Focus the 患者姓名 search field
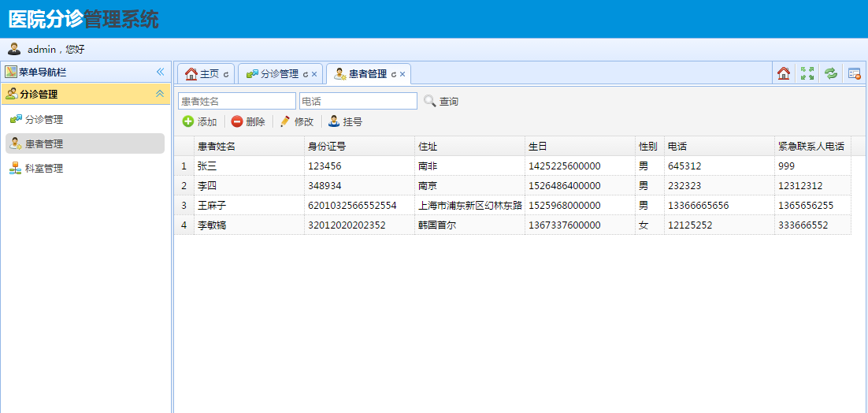The height and width of the screenshot is (413, 868). click(x=237, y=102)
